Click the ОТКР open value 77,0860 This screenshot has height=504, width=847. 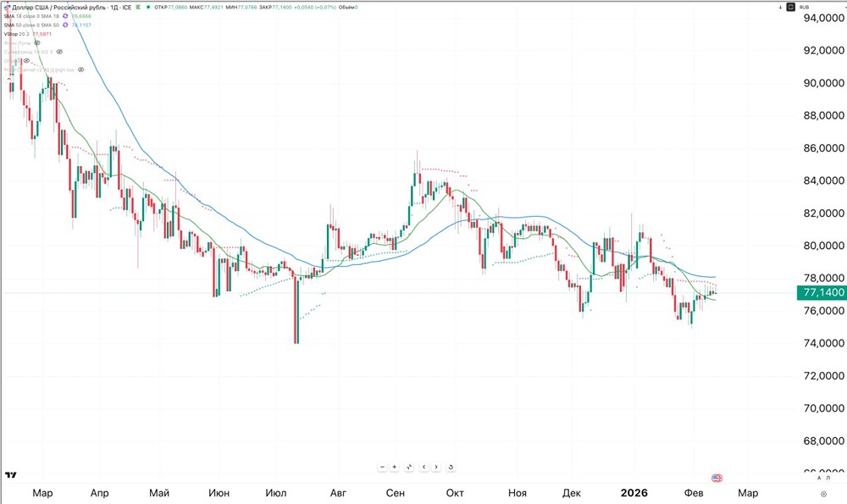177,7
